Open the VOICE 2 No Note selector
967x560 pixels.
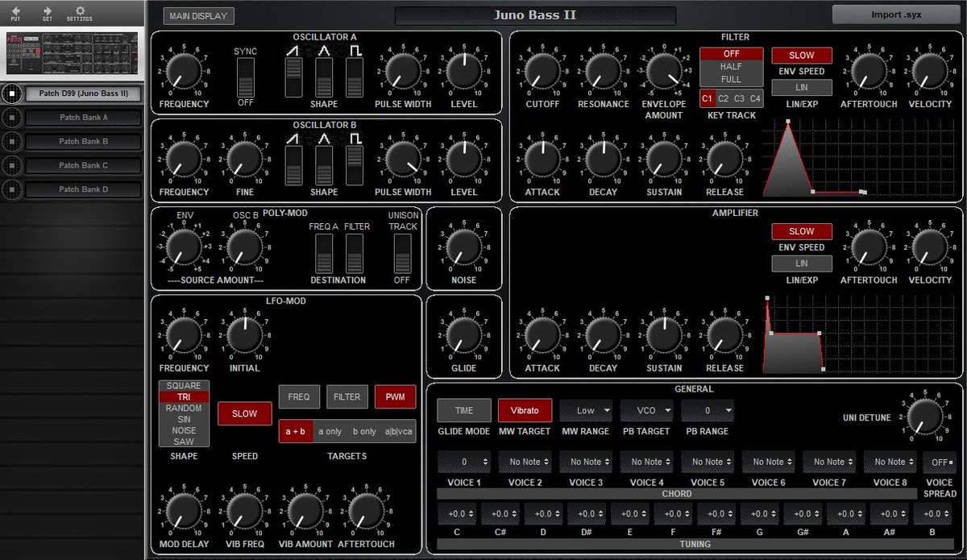525,462
